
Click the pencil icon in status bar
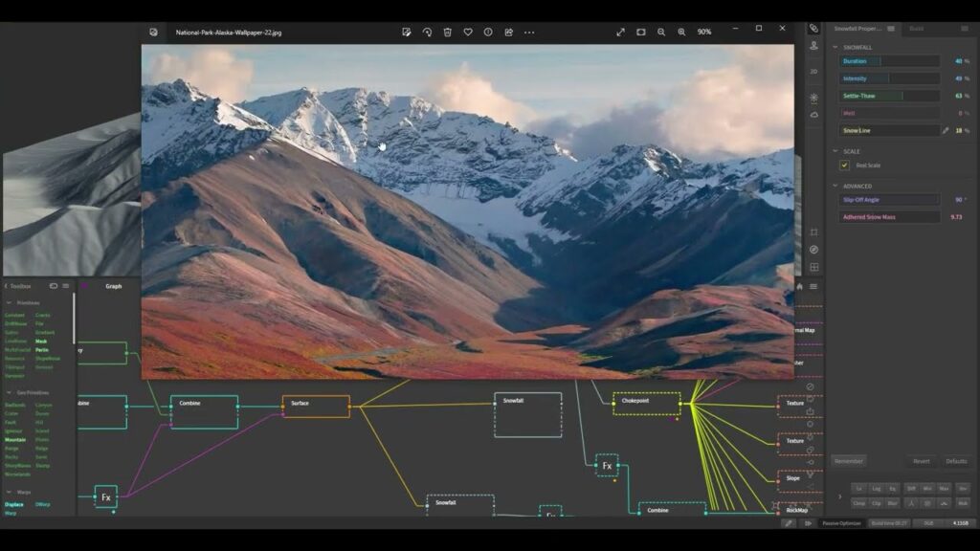[789, 523]
